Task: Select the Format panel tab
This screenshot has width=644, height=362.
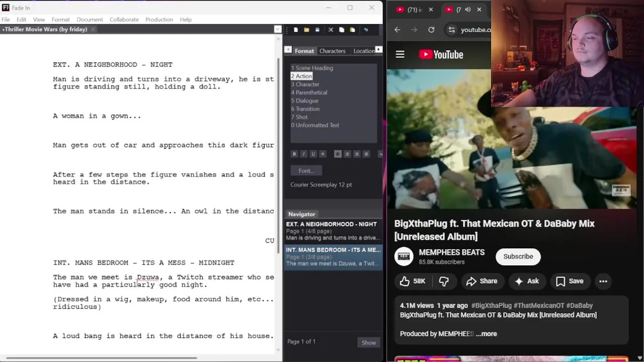Action: click(304, 51)
